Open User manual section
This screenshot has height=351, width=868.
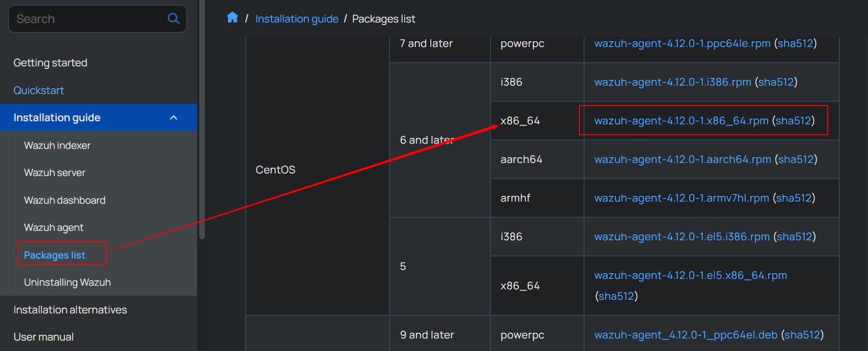[43, 337]
